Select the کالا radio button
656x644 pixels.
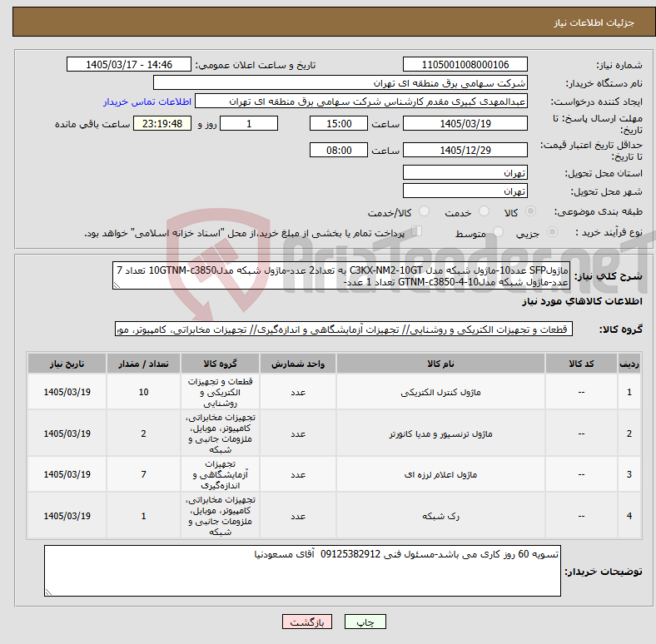coord(530,211)
